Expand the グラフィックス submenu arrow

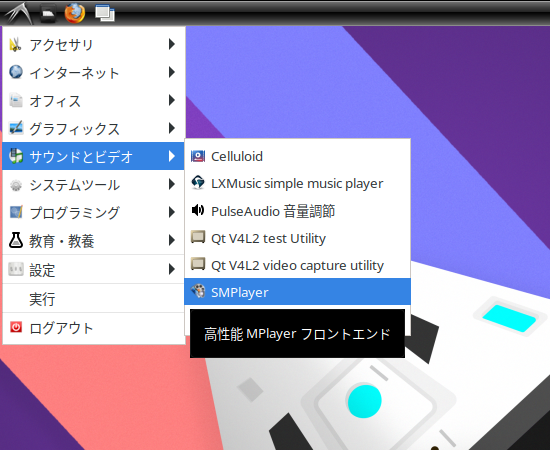[x=172, y=128]
